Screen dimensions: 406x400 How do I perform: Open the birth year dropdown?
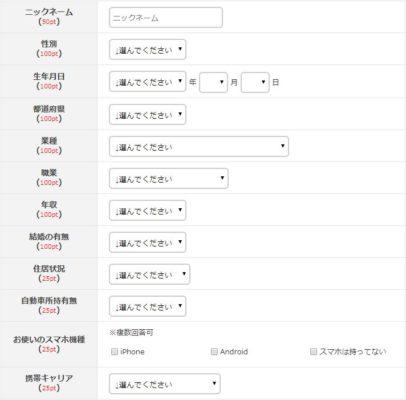(x=147, y=81)
